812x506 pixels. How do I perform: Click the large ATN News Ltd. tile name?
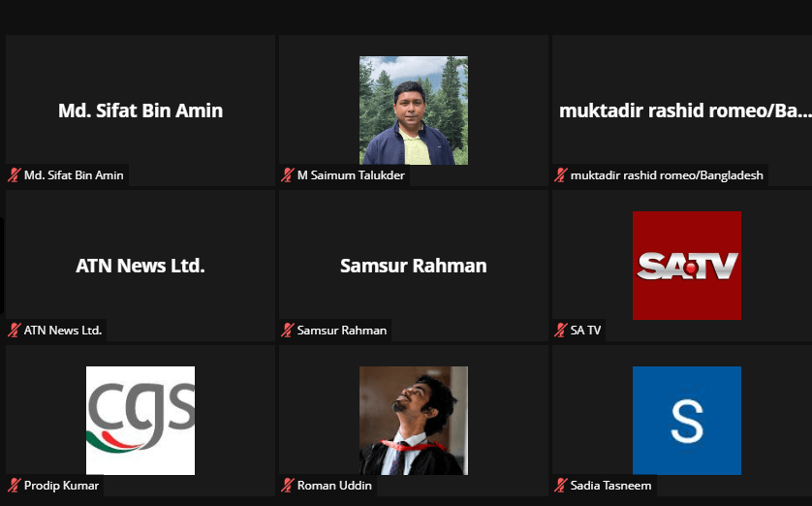(141, 266)
